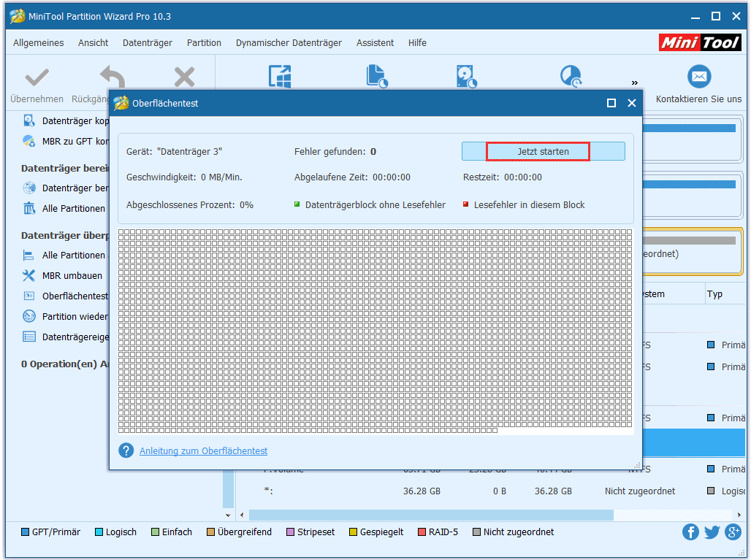Click Kontaktieren Sie uns envelope icon
This screenshot has width=751, height=560.
click(699, 77)
